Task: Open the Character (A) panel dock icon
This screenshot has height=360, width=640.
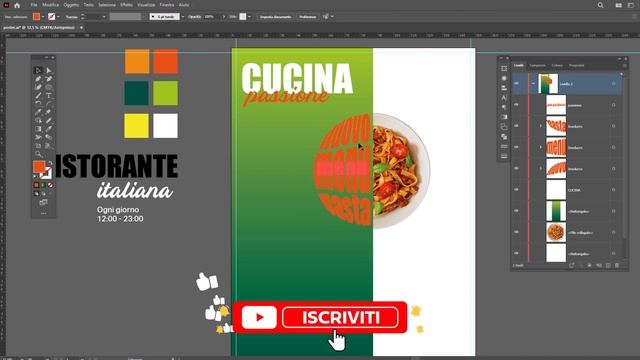Action: tap(504, 98)
